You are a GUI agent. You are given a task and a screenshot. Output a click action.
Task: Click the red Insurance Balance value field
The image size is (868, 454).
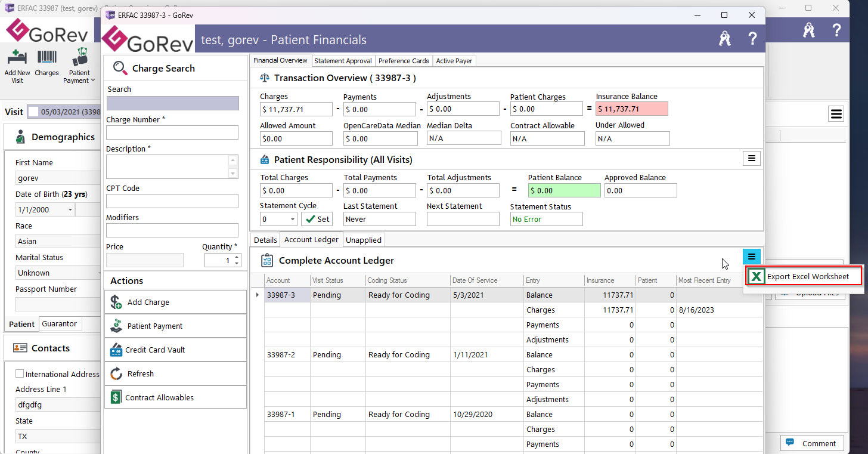632,109
